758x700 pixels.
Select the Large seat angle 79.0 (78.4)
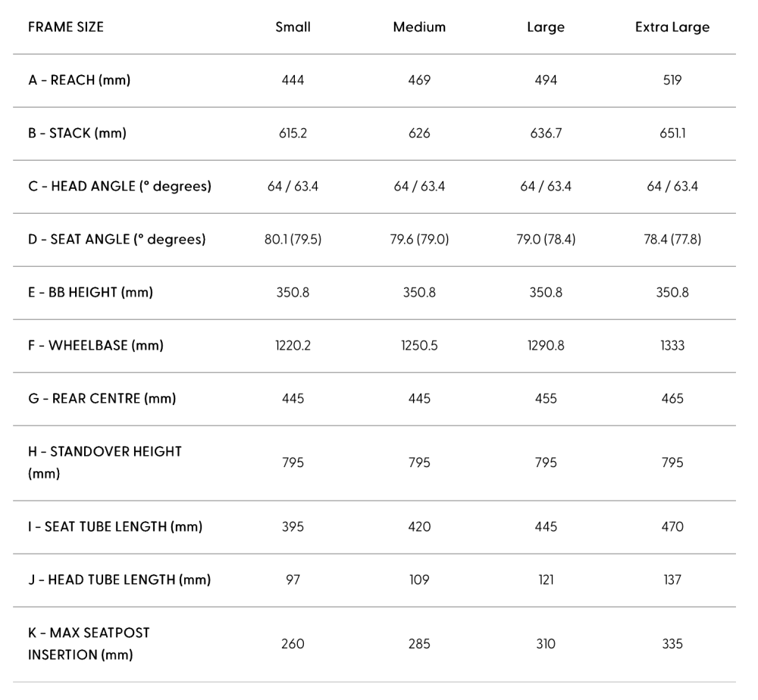[x=546, y=240]
